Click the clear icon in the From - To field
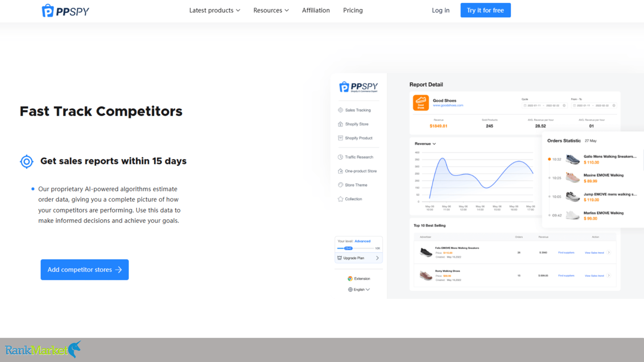 point(614,106)
